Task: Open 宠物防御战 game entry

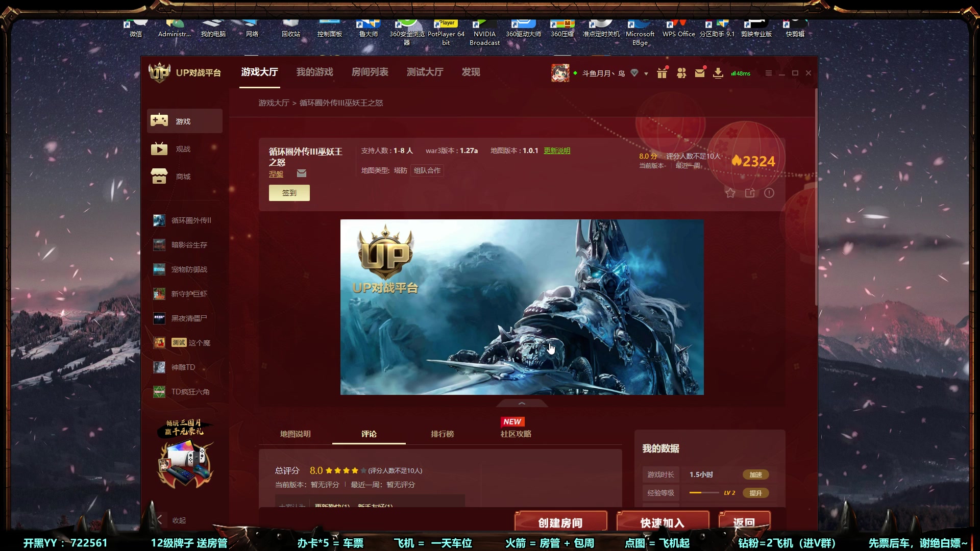Action: click(185, 269)
